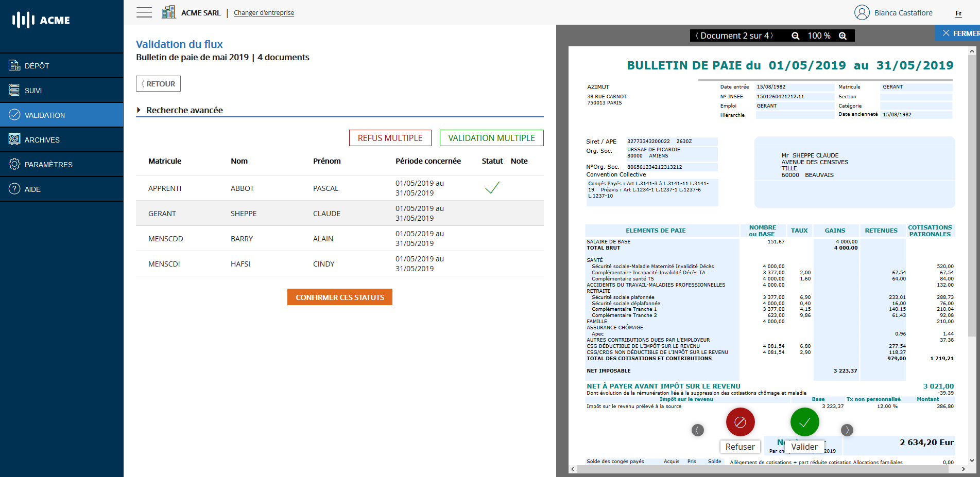Open the Fr language selector
The width and height of the screenshot is (980, 477).
958,13
